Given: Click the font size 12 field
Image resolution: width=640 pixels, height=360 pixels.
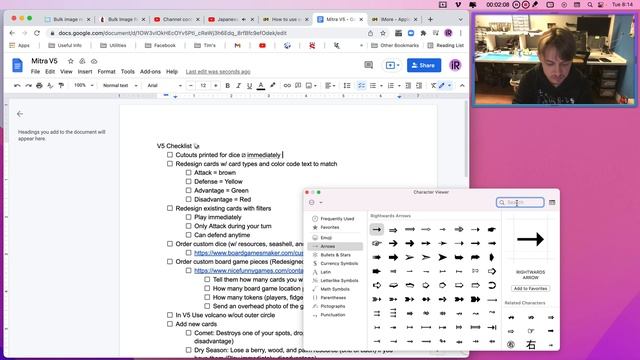Looking at the screenshot, I should (x=203, y=86).
